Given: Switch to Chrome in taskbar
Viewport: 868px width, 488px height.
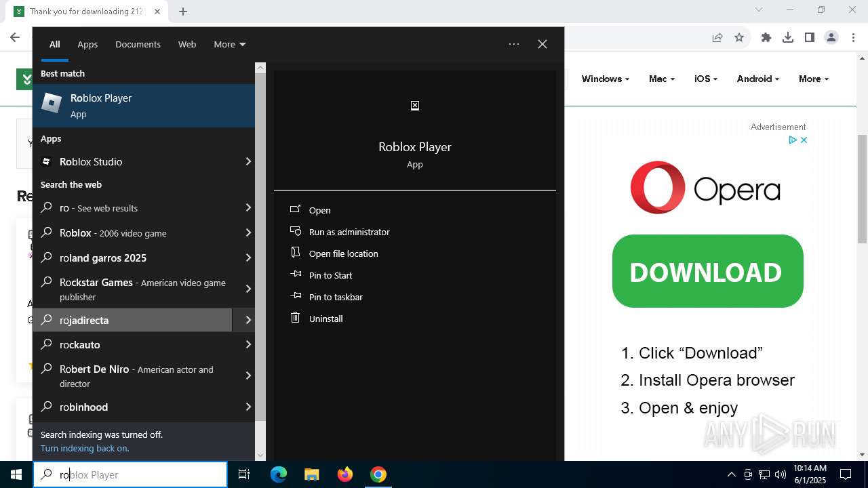Looking at the screenshot, I should [x=378, y=474].
